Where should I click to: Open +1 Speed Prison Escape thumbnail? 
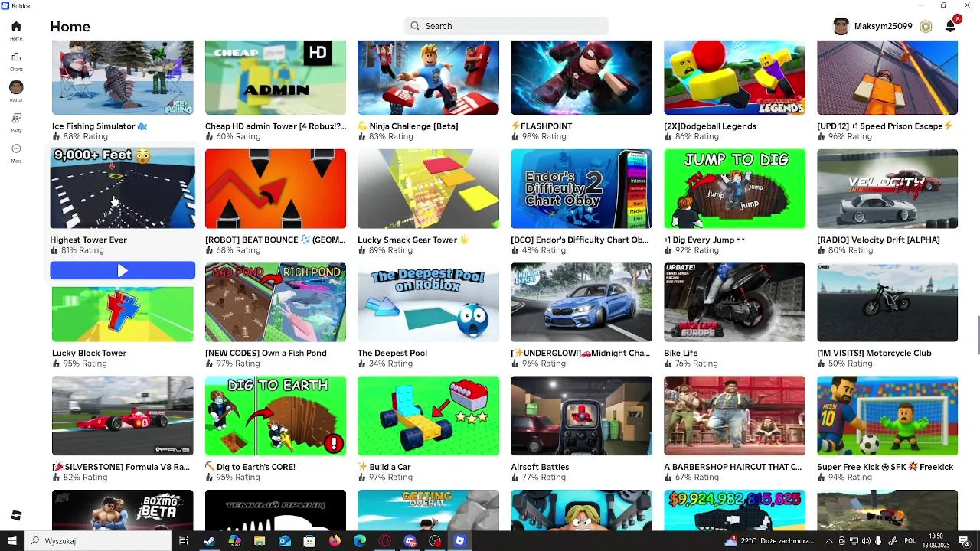click(887, 78)
